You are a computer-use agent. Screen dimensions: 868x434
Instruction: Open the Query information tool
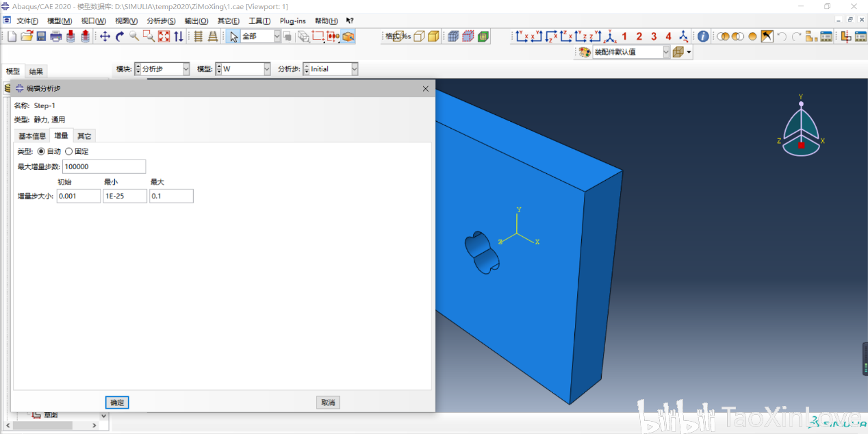703,36
